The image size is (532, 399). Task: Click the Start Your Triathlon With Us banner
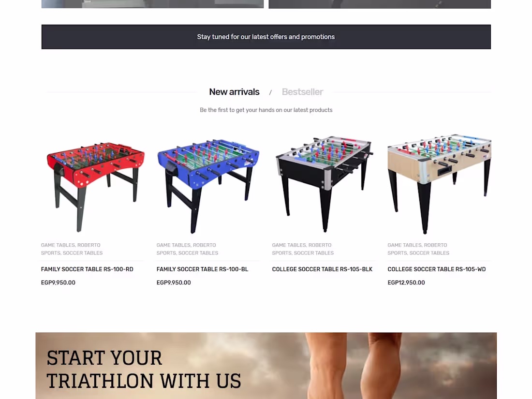(x=266, y=366)
